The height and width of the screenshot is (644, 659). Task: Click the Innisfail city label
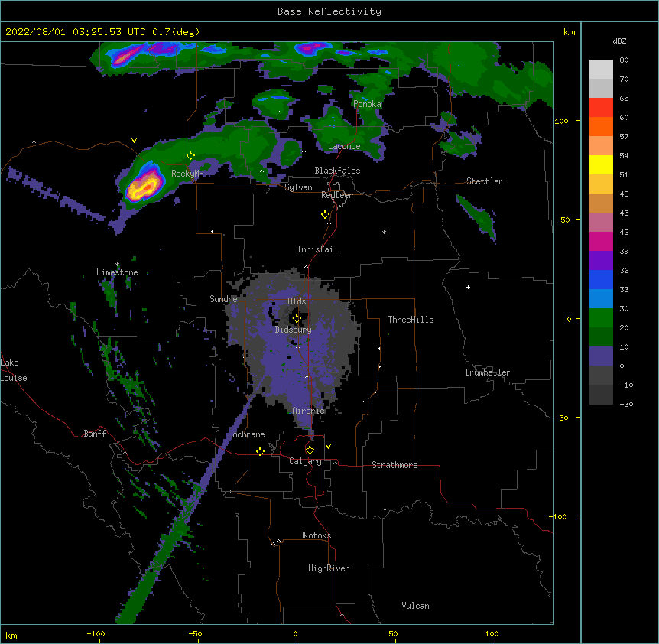coord(317,249)
